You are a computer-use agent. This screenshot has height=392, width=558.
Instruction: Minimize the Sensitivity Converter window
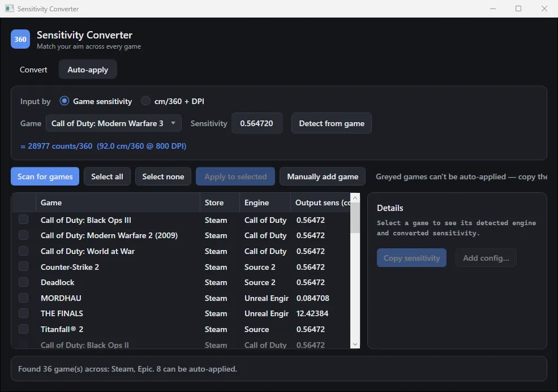[493, 8]
